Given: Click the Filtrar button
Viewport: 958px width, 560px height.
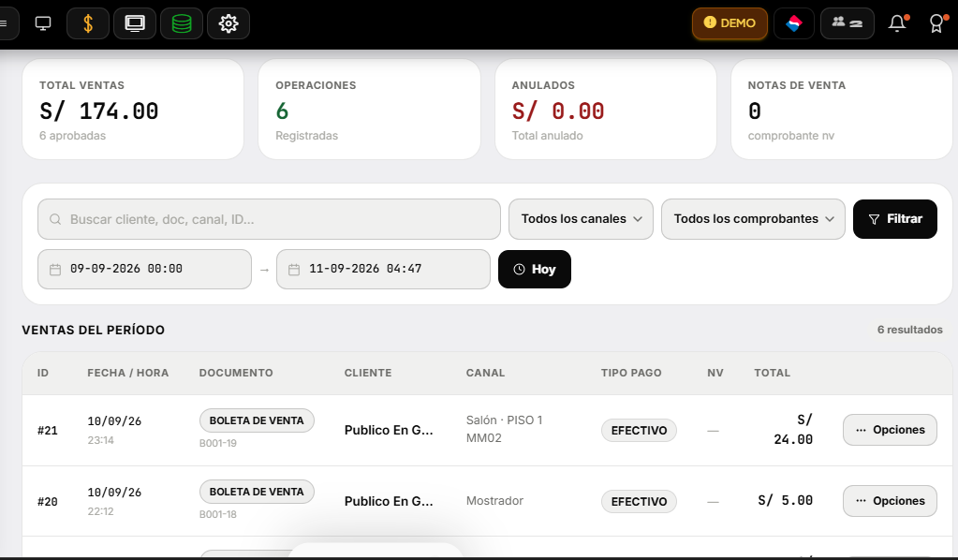Looking at the screenshot, I should click(895, 219).
